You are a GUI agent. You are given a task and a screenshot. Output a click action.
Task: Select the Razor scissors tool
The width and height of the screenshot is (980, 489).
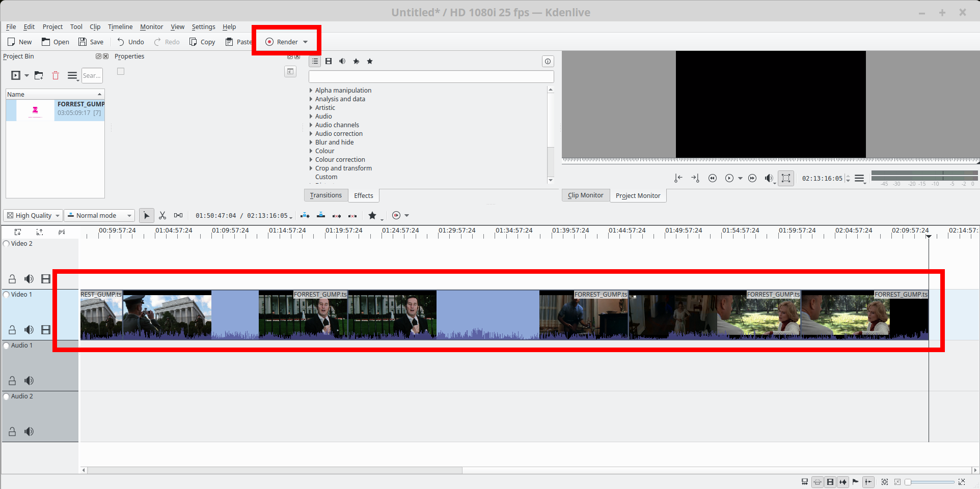click(x=162, y=216)
